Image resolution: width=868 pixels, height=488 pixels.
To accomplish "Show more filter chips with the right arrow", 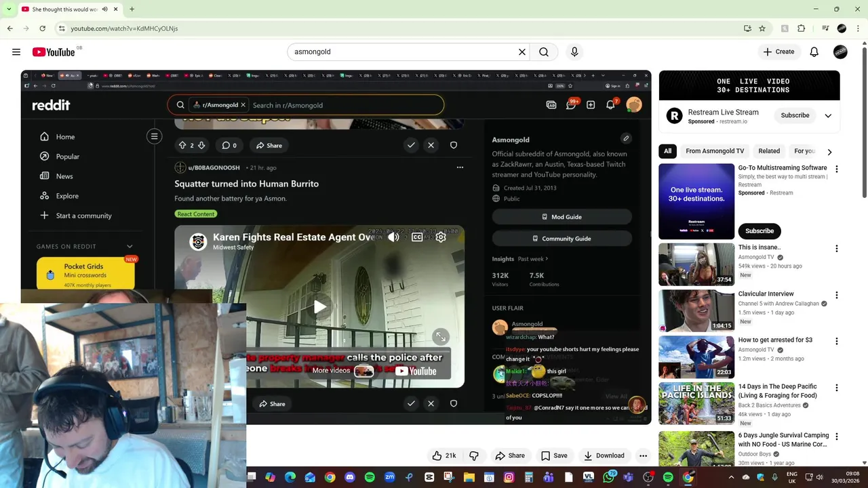I will point(829,152).
